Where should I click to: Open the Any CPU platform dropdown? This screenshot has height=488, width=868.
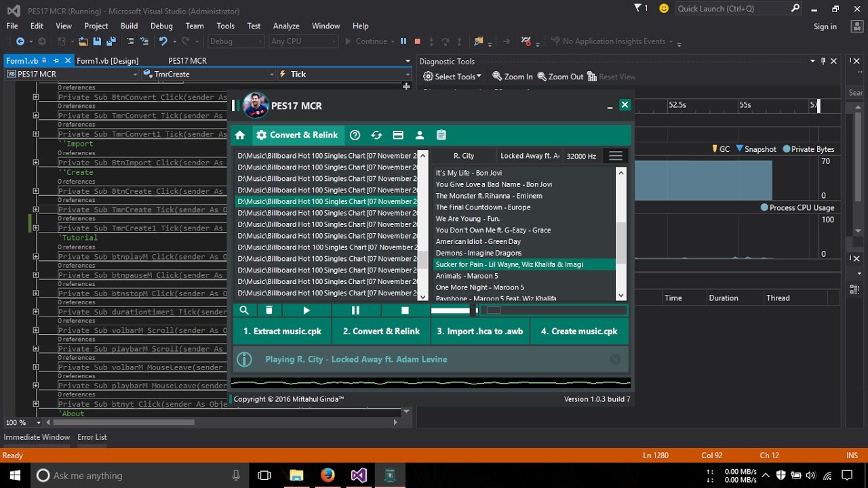pyautogui.click(x=303, y=41)
